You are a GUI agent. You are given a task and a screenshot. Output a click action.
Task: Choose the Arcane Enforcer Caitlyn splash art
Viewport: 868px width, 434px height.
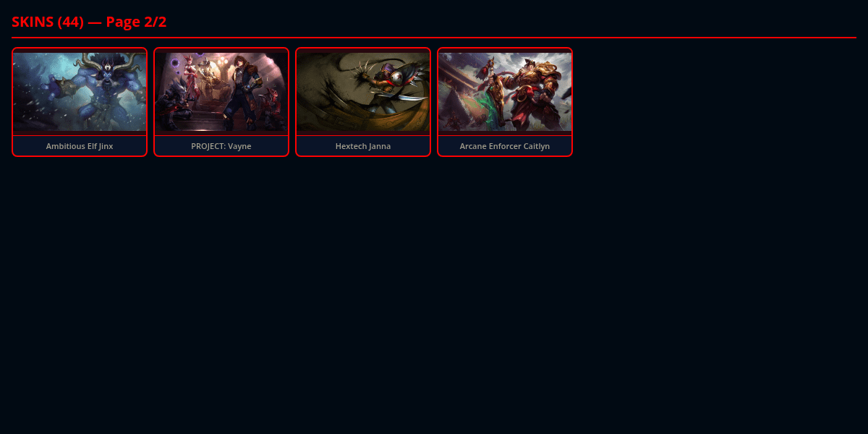(x=505, y=92)
